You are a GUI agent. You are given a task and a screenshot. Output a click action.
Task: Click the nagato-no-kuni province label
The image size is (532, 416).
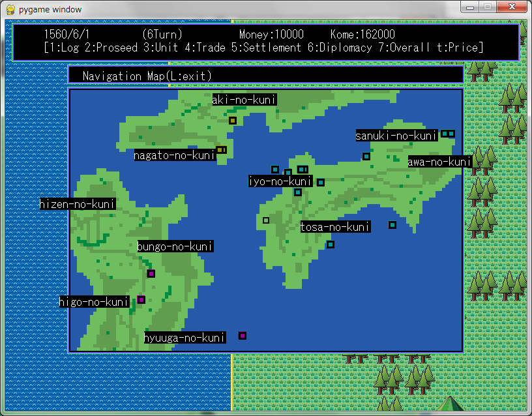175,155
